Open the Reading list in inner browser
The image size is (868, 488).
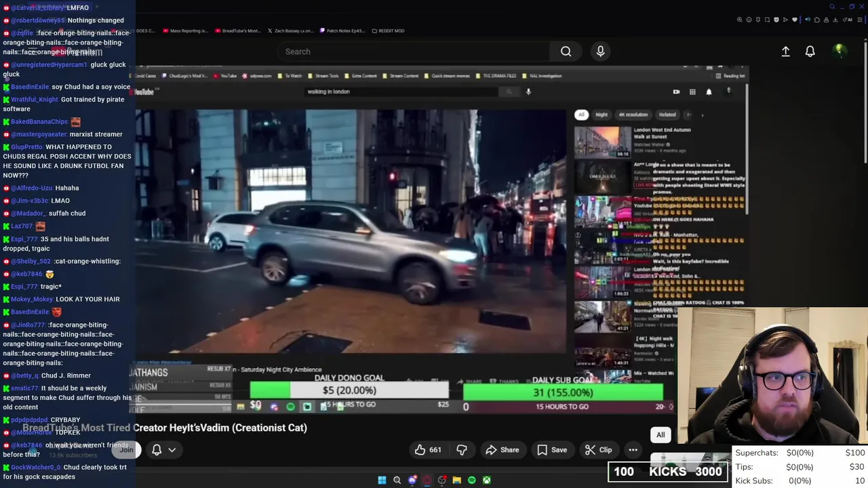730,76
